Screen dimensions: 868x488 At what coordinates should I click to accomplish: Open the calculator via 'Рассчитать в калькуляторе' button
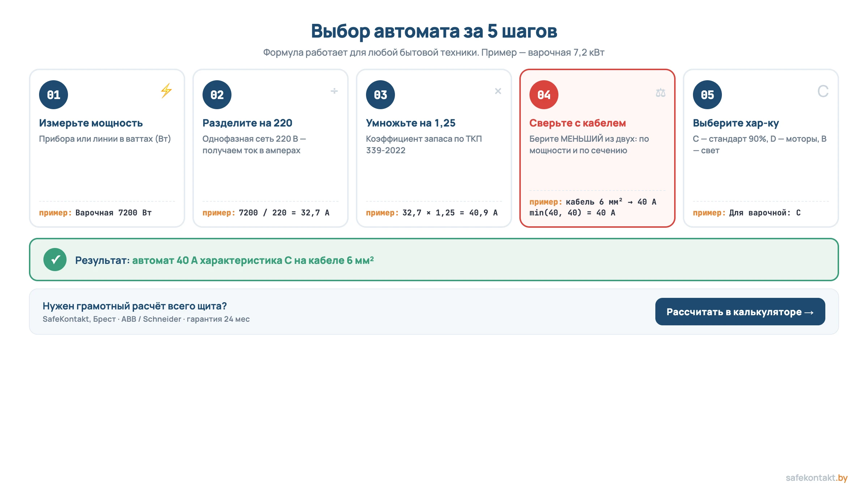pyautogui.click(x=740, y=312)
